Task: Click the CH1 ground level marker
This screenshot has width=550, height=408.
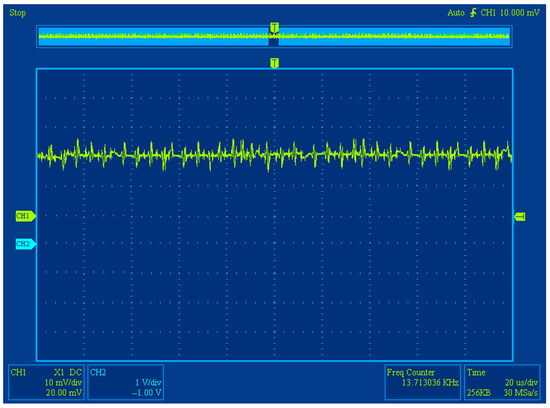Action: pos(26,216)
